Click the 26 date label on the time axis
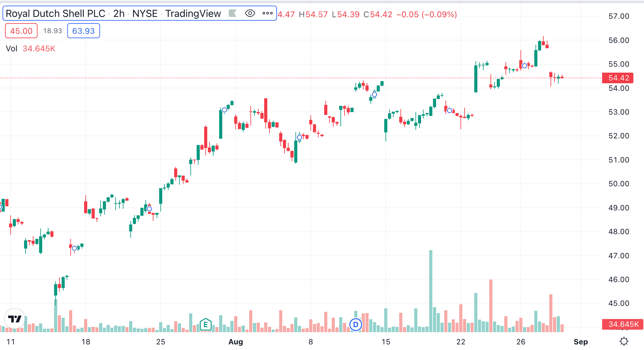 (521, 342)
